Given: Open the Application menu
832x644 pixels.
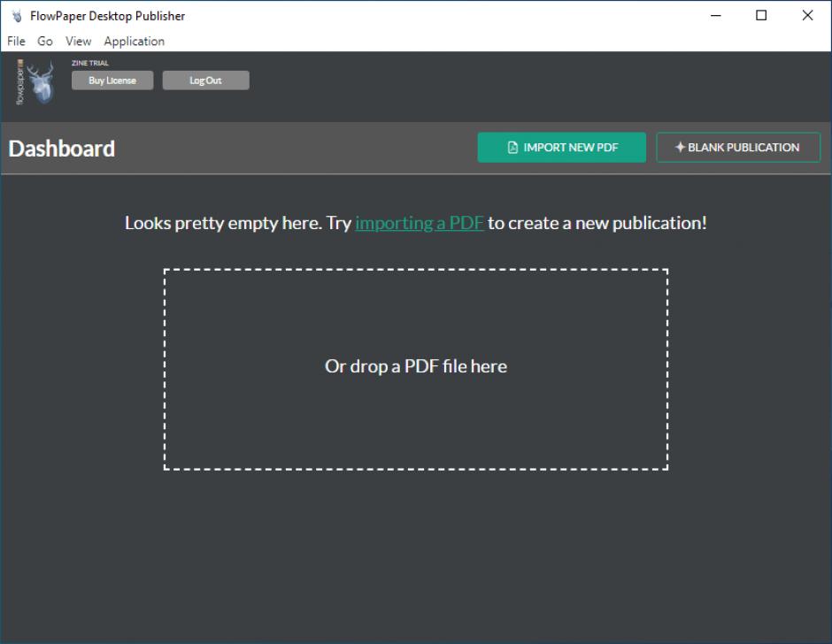Looking at the screenshot, I should click(x=135, y=42).
